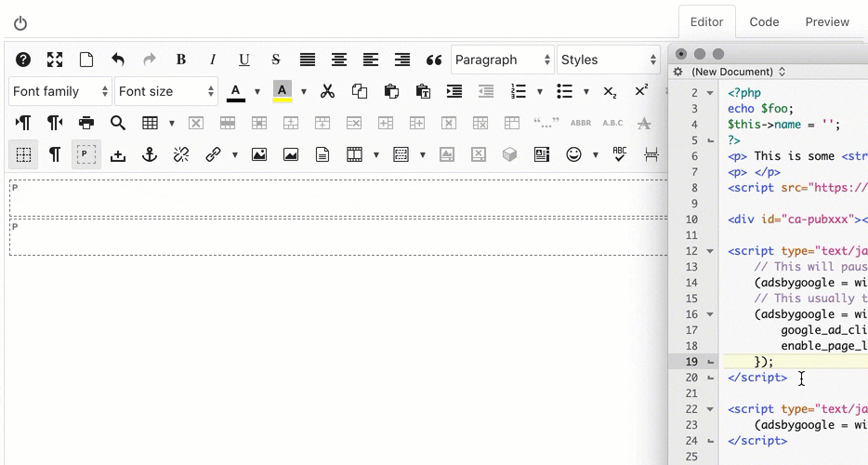
Task: Toggle show invisible characters pilcrow
Action: point(55,154)
